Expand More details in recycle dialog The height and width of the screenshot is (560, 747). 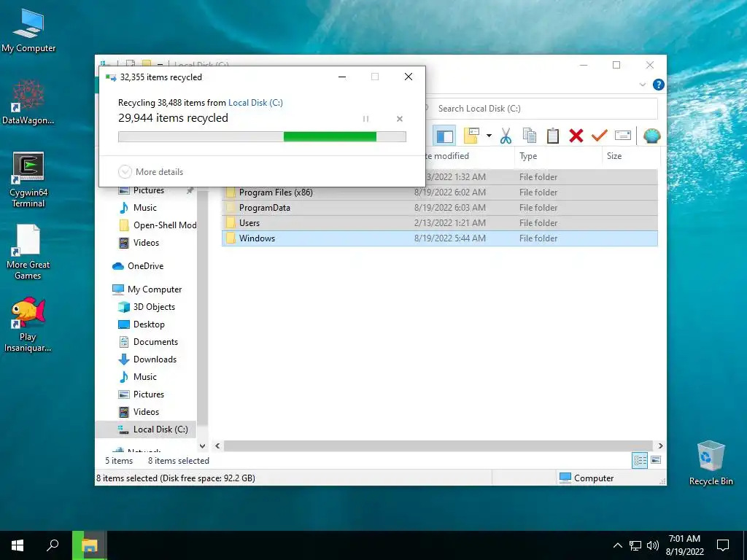click(150, 172)
